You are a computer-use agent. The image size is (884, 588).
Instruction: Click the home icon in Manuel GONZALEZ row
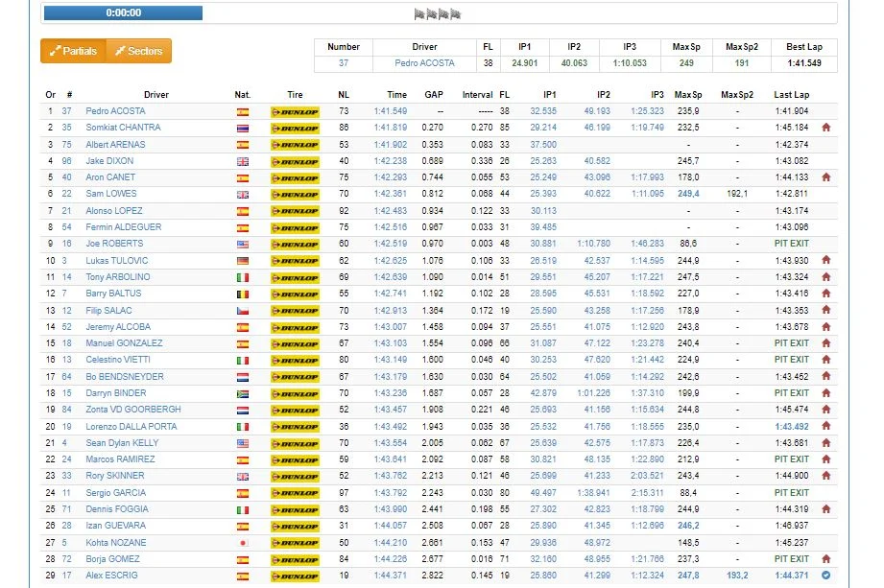(x=826, y=342)
